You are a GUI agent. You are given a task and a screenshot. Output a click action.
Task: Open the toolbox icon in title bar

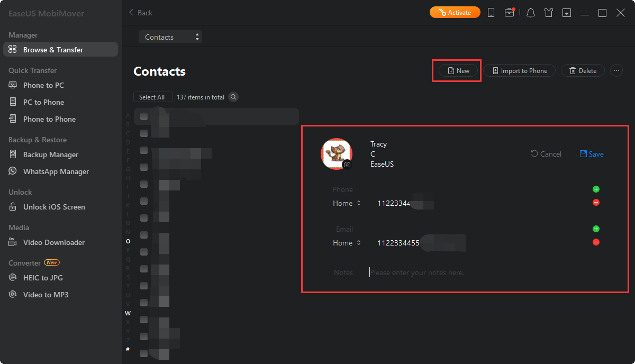pyautogui.click(x=509, y=13)
